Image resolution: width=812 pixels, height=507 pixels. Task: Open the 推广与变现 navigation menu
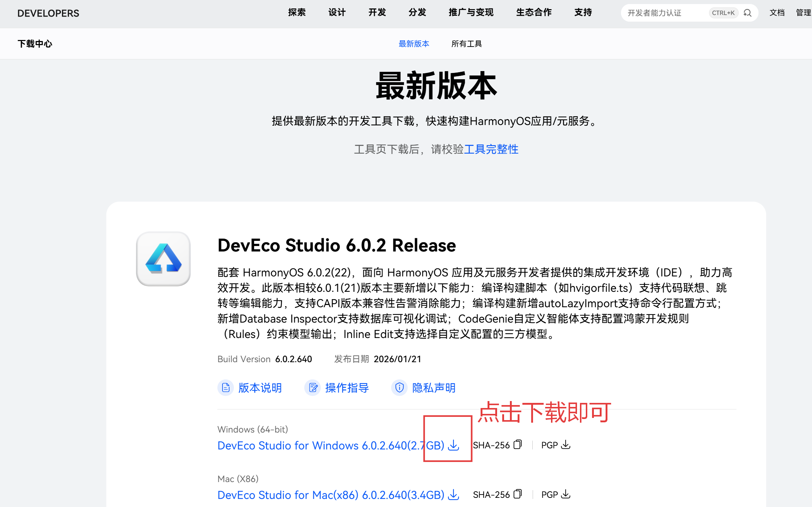click(x=471, y=12)
